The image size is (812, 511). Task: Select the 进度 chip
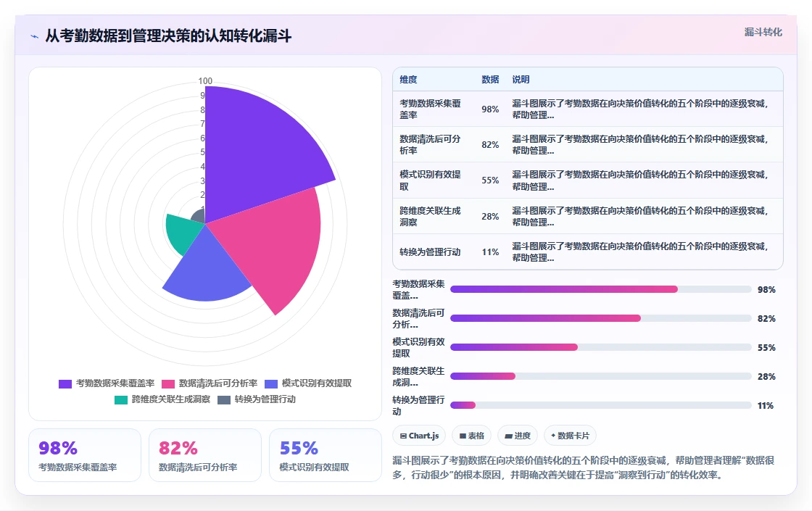click(x=518, y=436)
